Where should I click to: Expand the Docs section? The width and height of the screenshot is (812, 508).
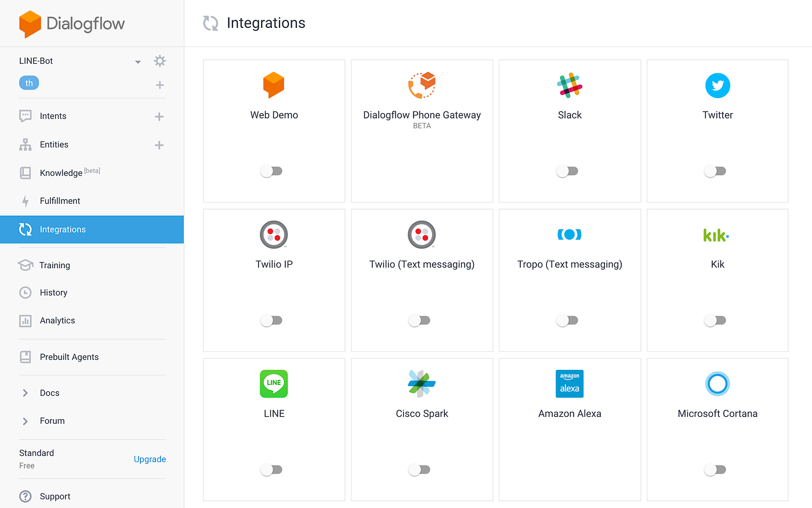pyautogui.click(x=49, y=392)
